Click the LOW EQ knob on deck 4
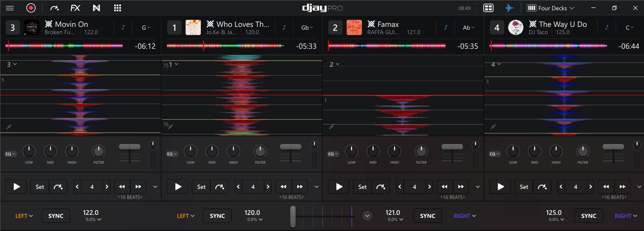Screen dimensions: 644x231 coord(513,151)
